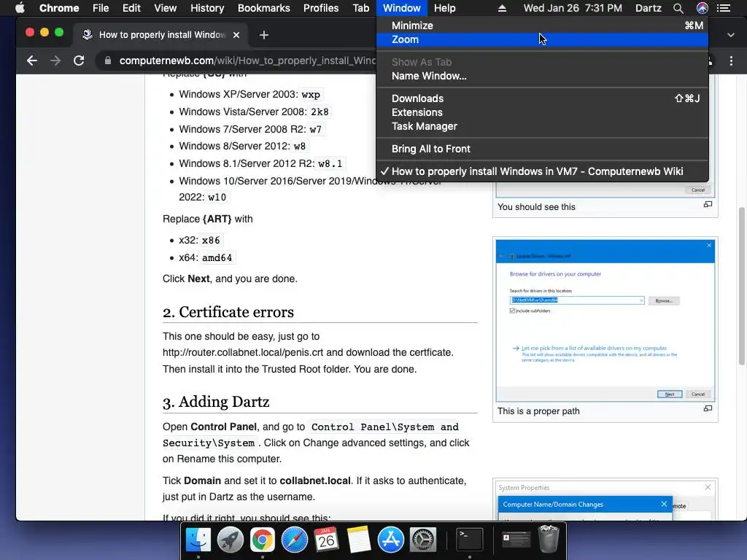Open Task Manager from Window menu
The height and width of the screenshot is (560, 747).
542,126
